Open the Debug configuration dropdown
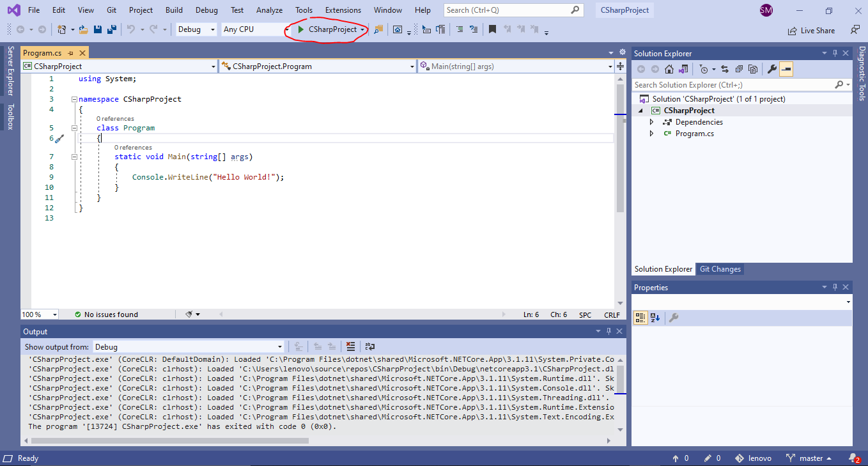 (196, 29)
